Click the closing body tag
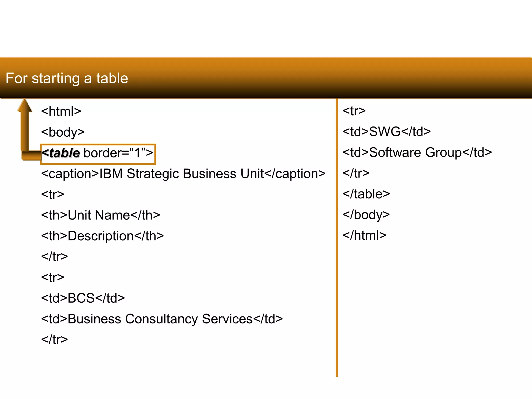The width and height of the screenshot is (532, 399). pos(366,215)
